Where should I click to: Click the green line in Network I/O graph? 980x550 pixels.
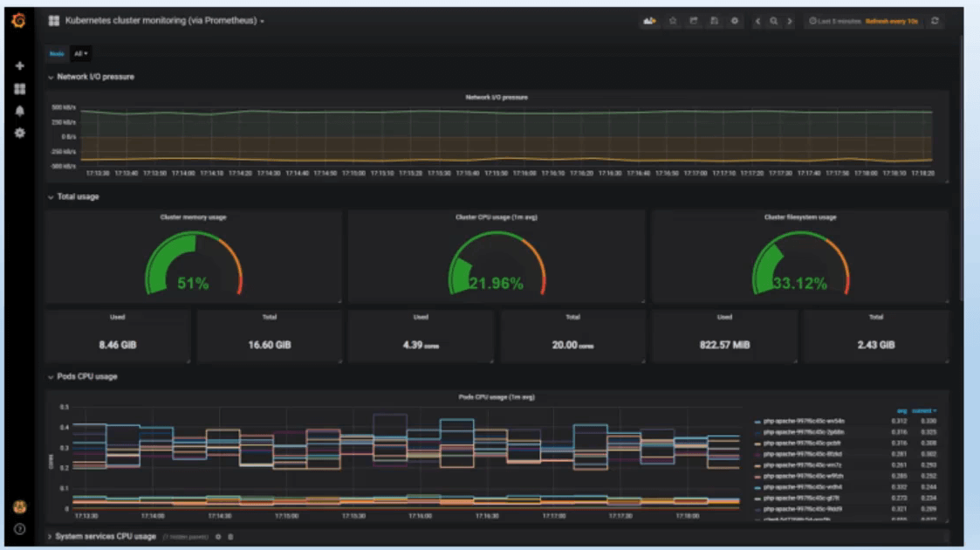[506, 113]
